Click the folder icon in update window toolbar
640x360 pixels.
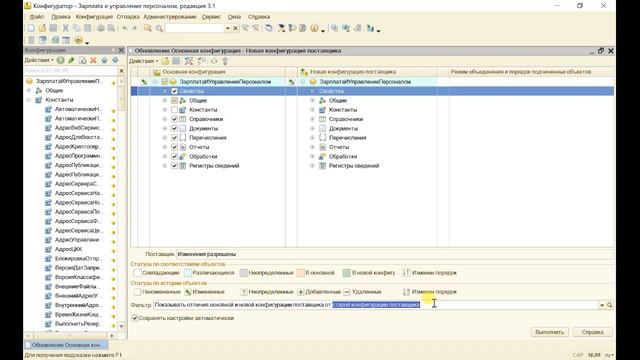[x=165, y=61]
